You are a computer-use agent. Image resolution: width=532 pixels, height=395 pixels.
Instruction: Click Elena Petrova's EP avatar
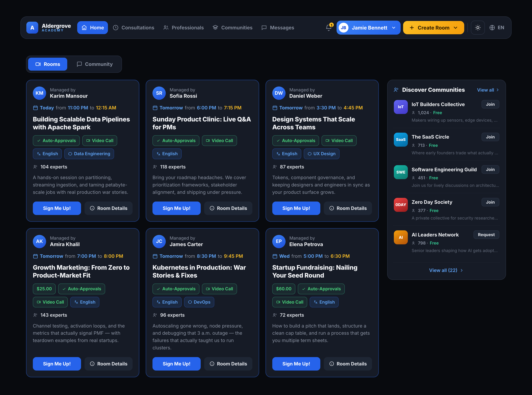279,241
